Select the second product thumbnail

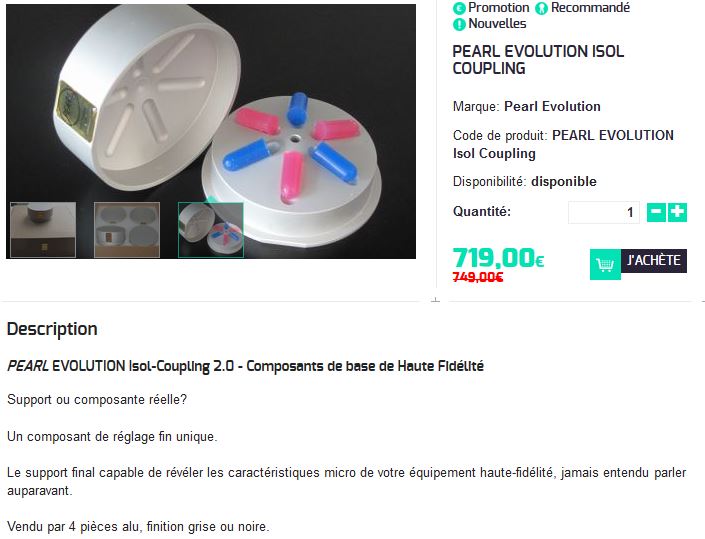[127, 230]
